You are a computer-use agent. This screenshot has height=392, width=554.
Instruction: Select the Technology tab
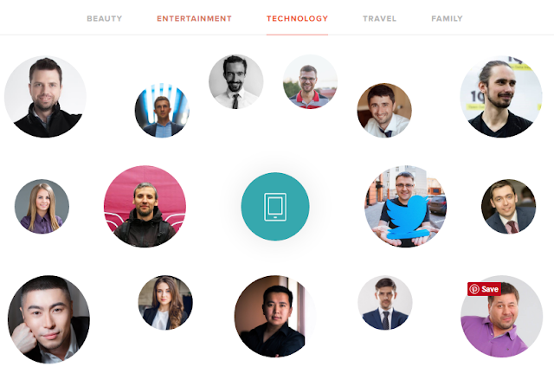[297, 18]
